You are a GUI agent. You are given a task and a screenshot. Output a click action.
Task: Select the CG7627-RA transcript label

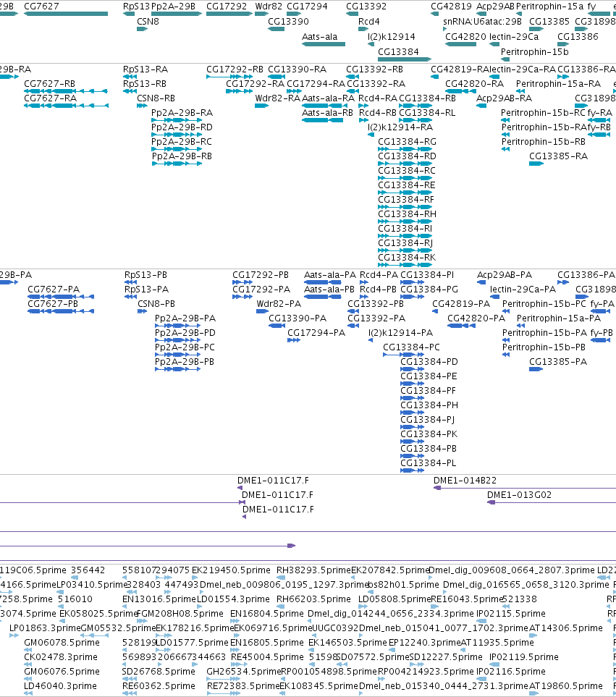(50, 98)
